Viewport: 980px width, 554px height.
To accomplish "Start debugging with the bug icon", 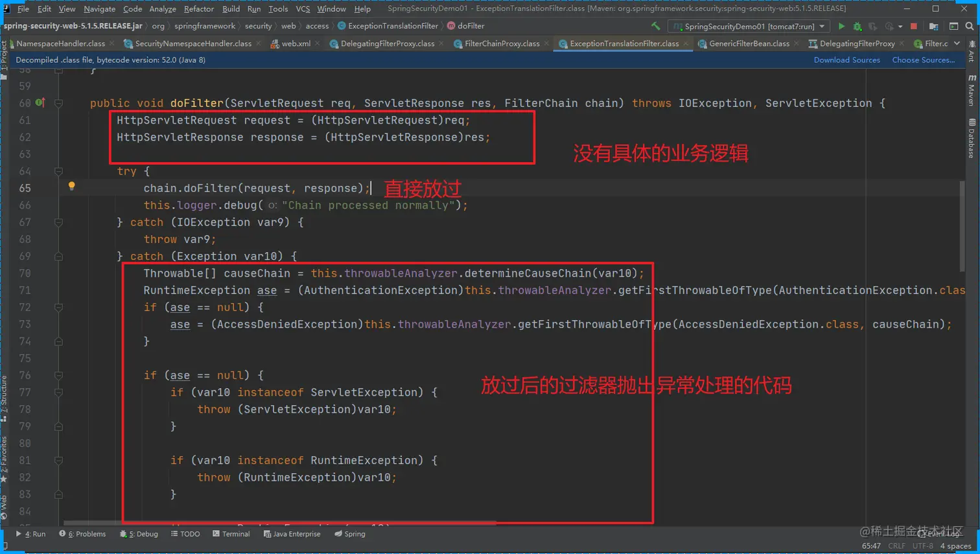I will [x=857, y=27].
